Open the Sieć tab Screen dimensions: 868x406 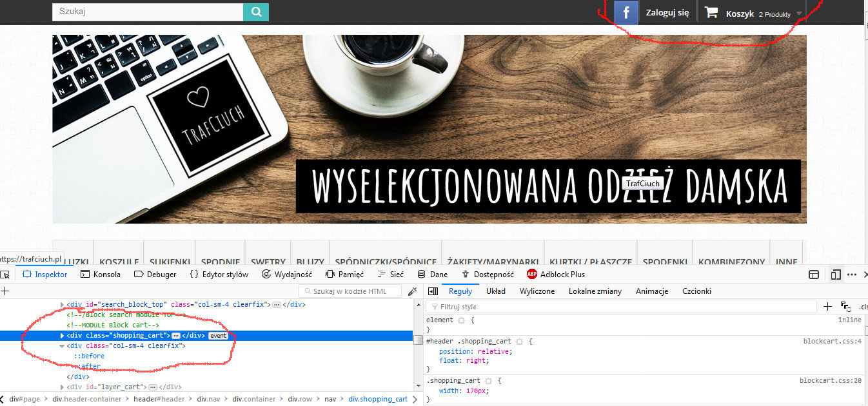pos(390,275)
